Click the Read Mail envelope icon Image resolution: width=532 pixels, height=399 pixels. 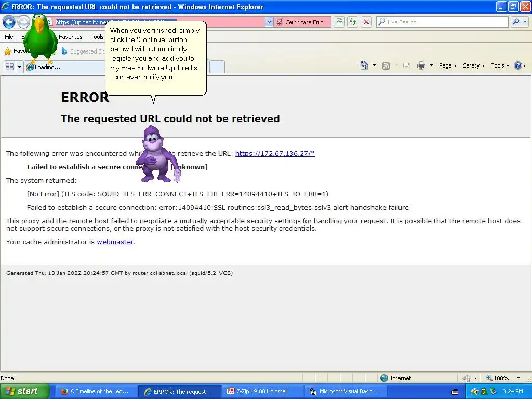point(407,65)
